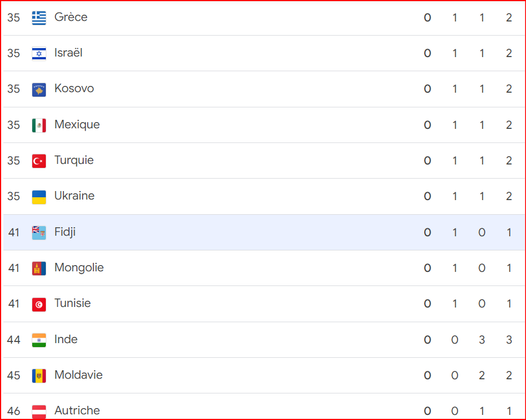Screen dimensions: 526x420
Task: Click the Mexico flag icon
Action: (x=39, y=125)
